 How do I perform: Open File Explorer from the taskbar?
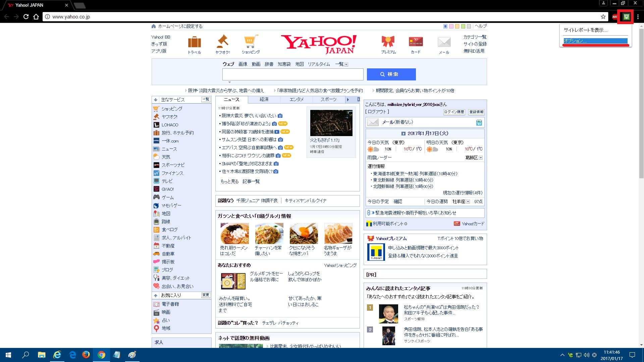point(42,355)
